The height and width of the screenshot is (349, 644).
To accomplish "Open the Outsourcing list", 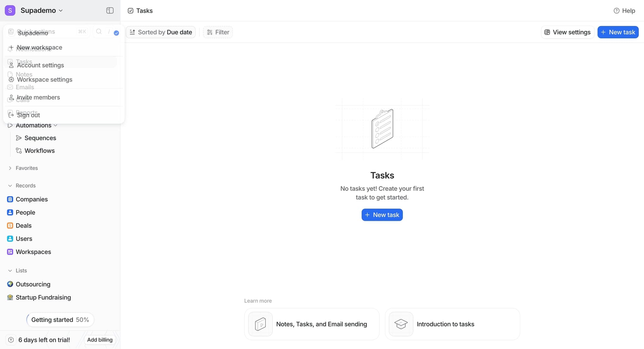I will tap(33, 284).
